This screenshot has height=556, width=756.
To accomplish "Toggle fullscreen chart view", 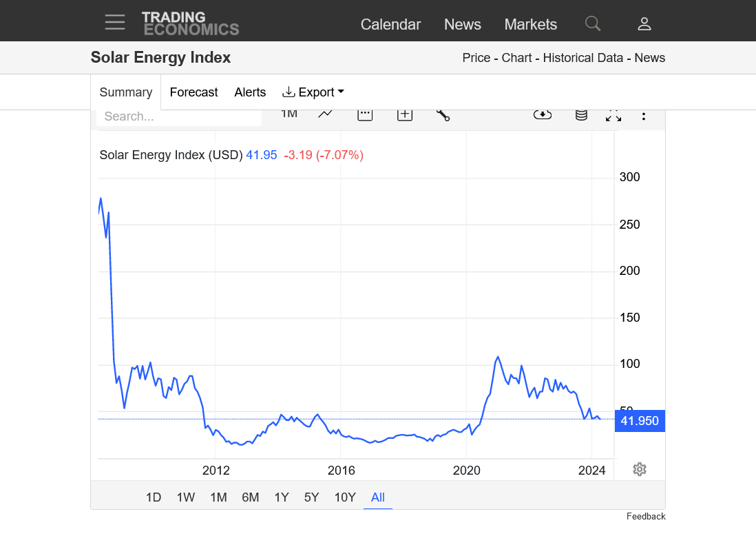I will (x=613, y=115).
